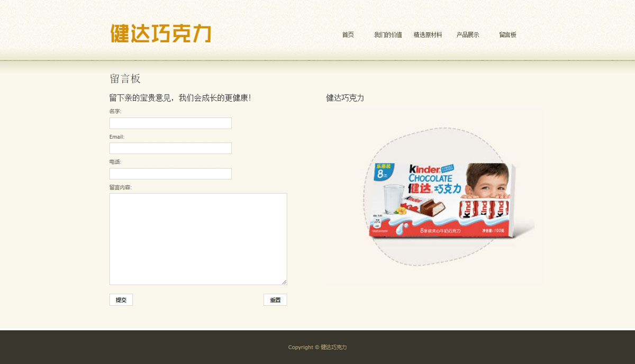635x364 pixels.
Task: Click the 名字 field label
Action: 115,111
